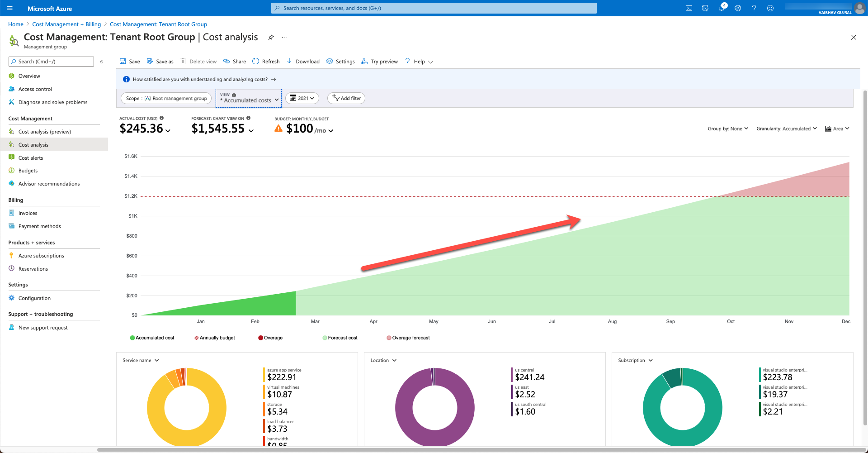Pin the Cost analysis page
The height and width of the screenshot is (453, 868).
[271, 38]
